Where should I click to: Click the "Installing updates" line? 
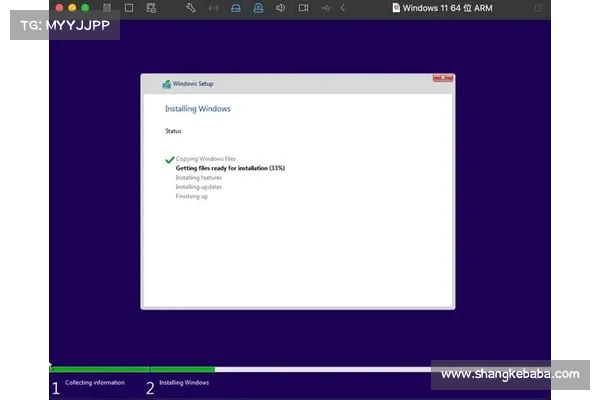pos(199,187)
